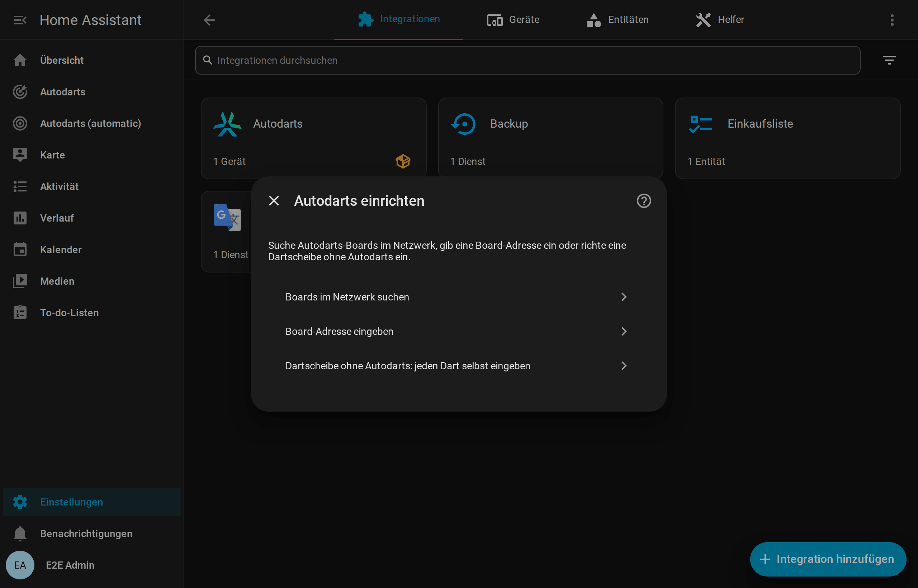This screenshot has height=588, width=918.
Task: Close the Autodarts einrichten dialog
Action: pyautogui.click(x=274, y=201)
